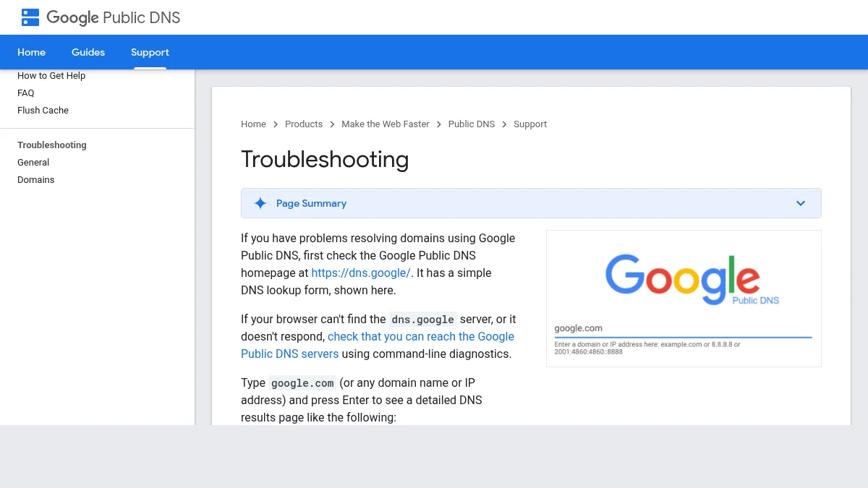
Task: Click the Google Public DNS lookup form image
Action: 684,299
